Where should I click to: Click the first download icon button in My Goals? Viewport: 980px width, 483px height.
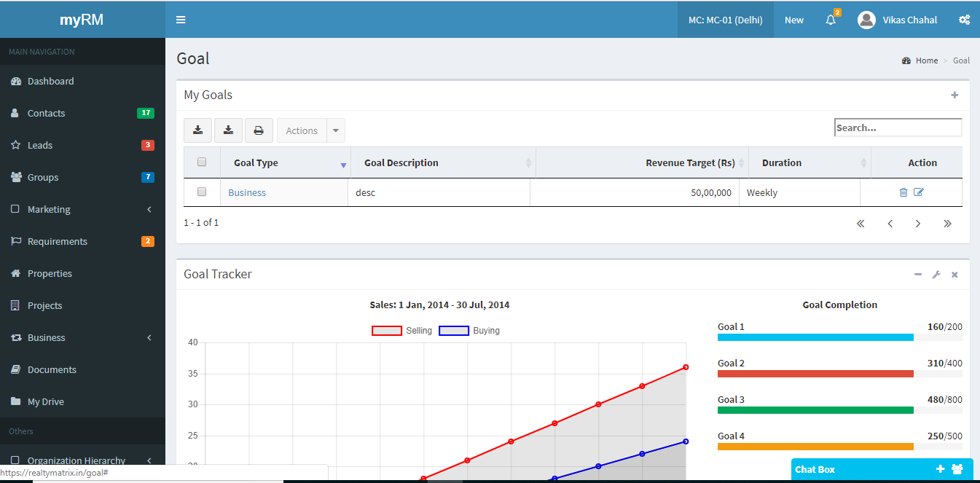(x=197, y=130)
